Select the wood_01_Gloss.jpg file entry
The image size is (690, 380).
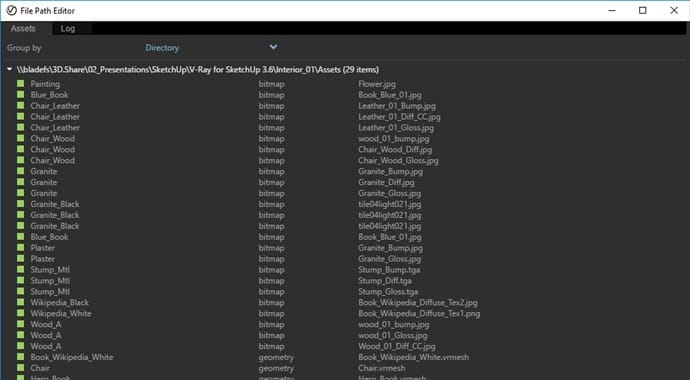[393, 335]
